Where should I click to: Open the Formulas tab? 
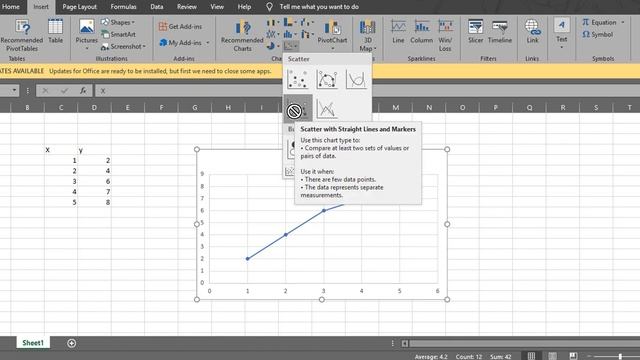pos(123,7)
